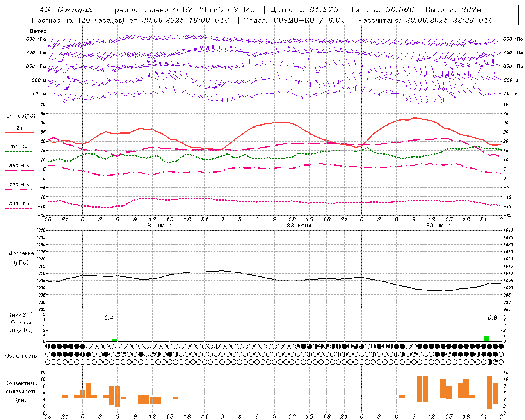Click the 22 июня date label
This screenshot has height=420, width=525.
tap(299, 226)
